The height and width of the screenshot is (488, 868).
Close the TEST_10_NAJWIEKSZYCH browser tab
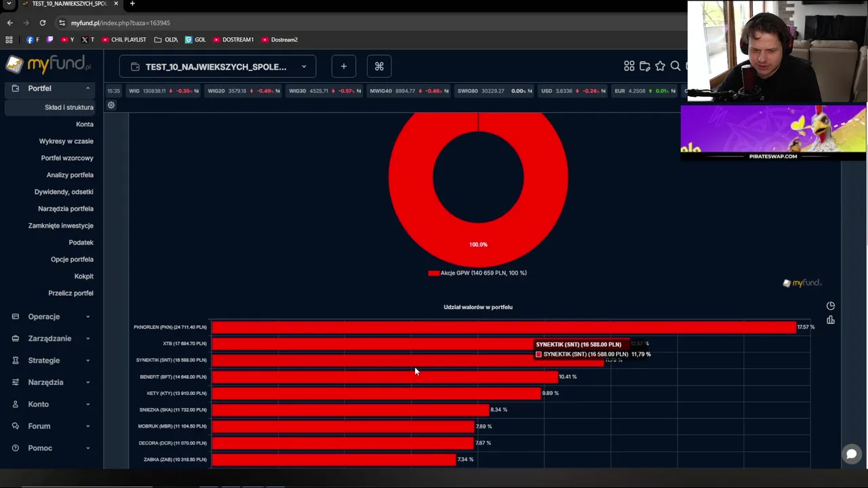(116, 3)
